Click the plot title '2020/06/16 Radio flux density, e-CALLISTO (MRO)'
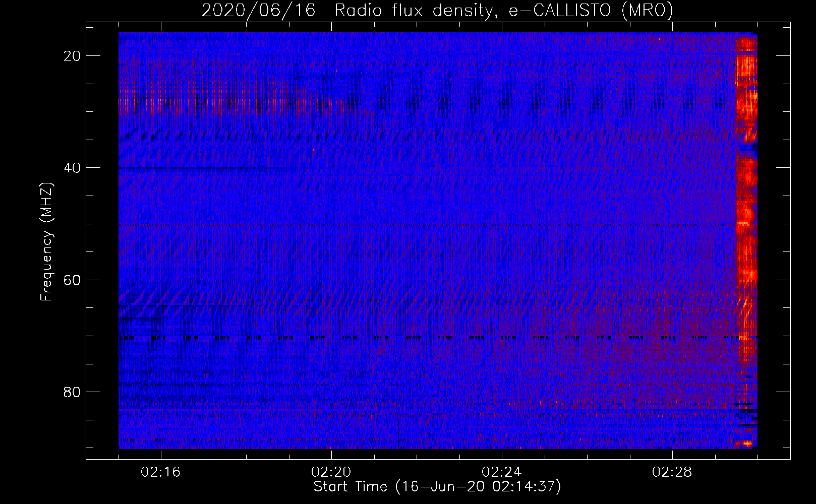The image size is (816, 504). click(437, 10)
